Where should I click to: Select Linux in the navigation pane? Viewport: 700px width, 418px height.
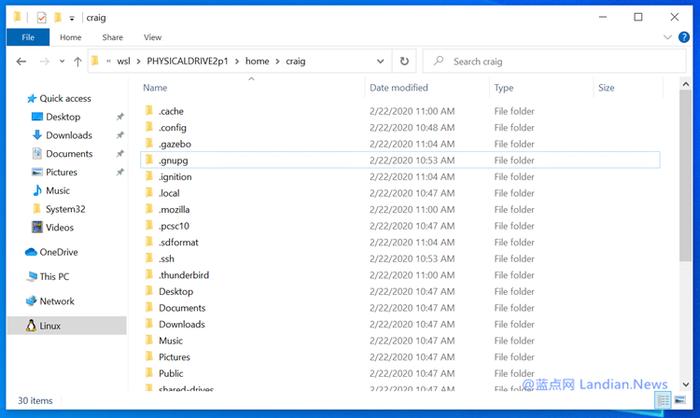click(67, 326)
